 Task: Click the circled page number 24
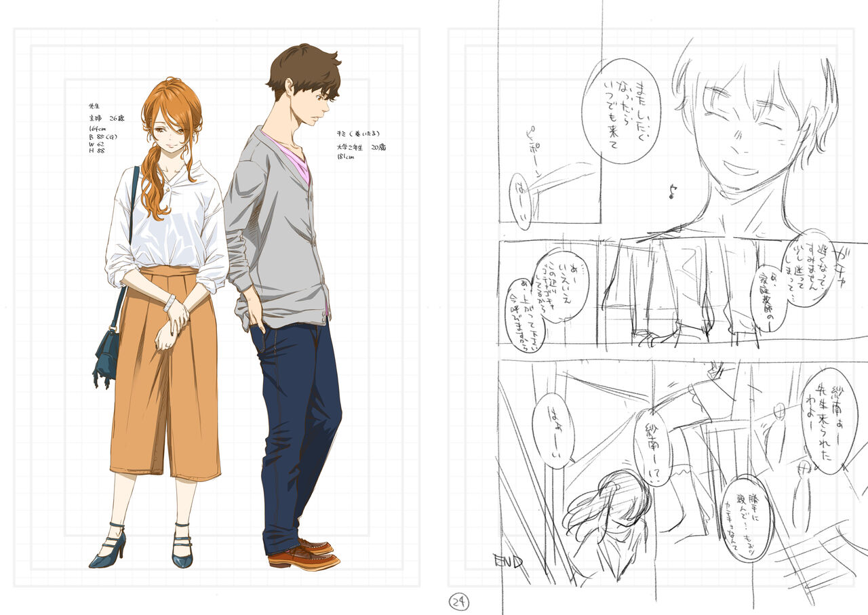pyautogui.click(x=459, y=601)
